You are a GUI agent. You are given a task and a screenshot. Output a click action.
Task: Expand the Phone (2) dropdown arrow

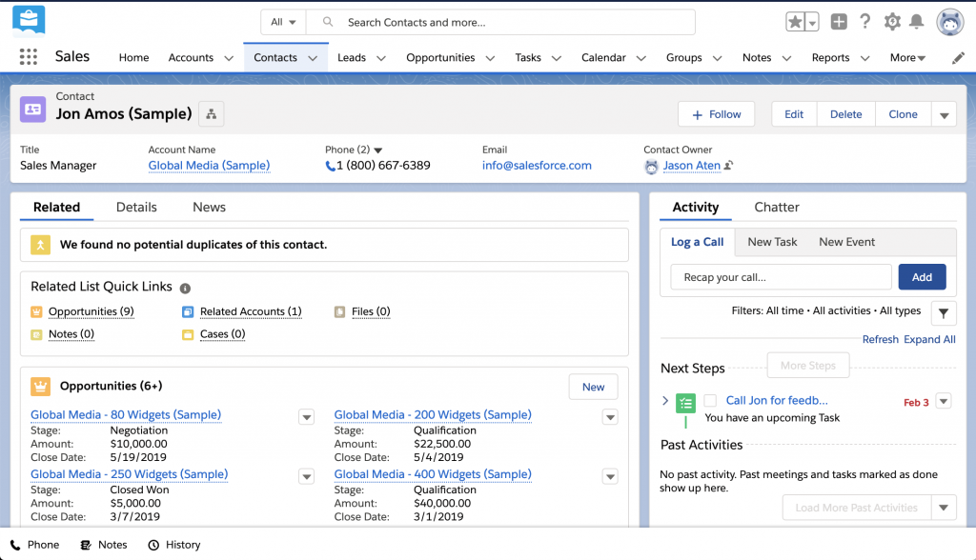point(377,150)
